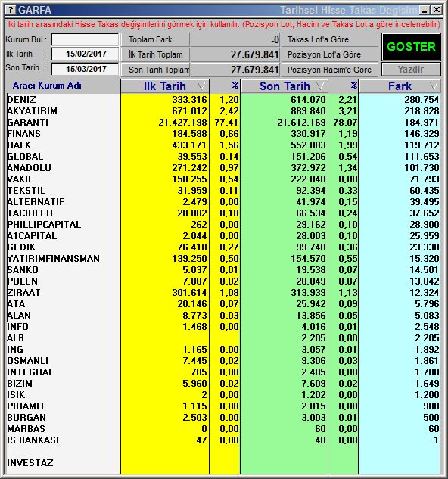Select the DENIZ broker row

coord(223,100)
